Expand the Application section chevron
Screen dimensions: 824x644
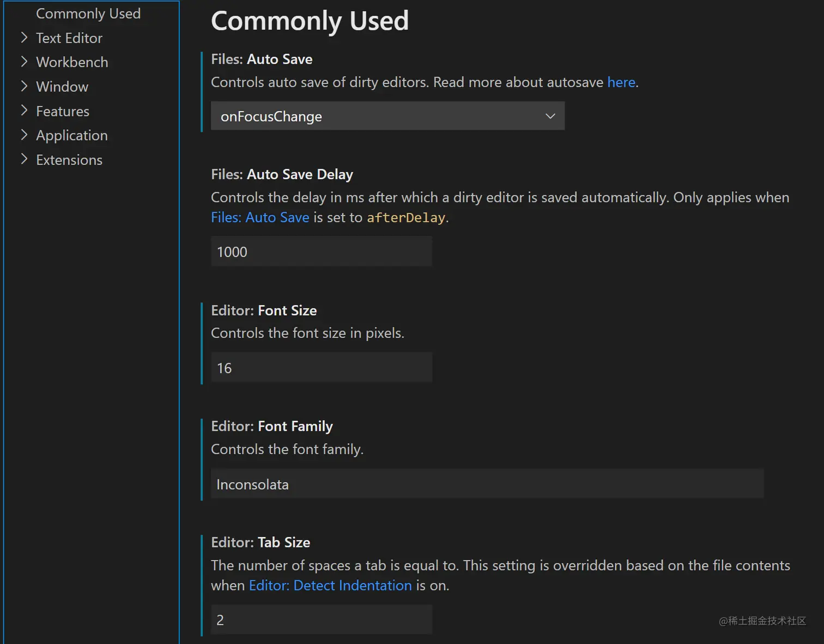coord(24,135)
